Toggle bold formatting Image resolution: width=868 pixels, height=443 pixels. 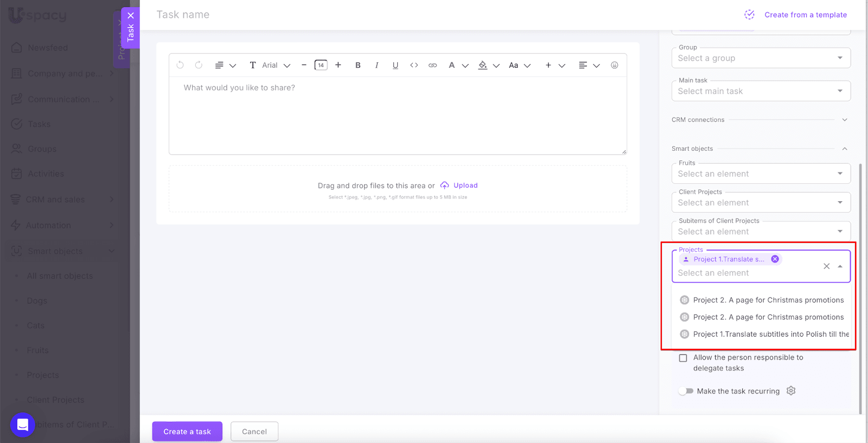coord(358,65)
